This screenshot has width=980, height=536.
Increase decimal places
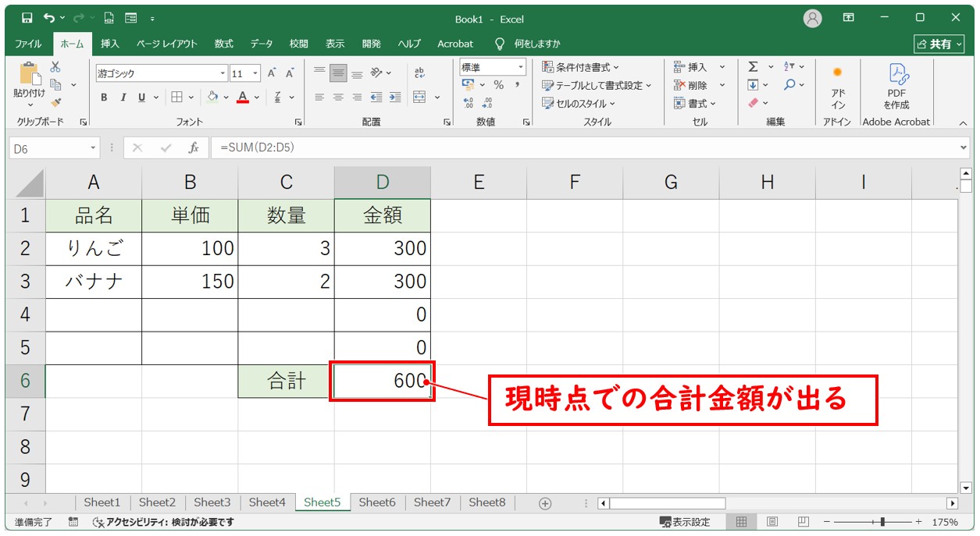469,102
